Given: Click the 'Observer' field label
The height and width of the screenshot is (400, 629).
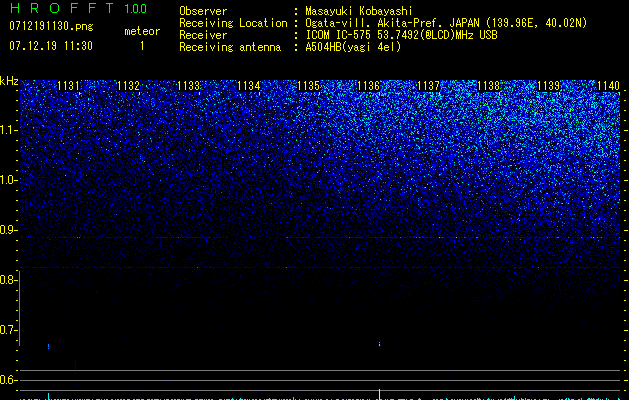Looking at the screenshot, I should 203,11.
